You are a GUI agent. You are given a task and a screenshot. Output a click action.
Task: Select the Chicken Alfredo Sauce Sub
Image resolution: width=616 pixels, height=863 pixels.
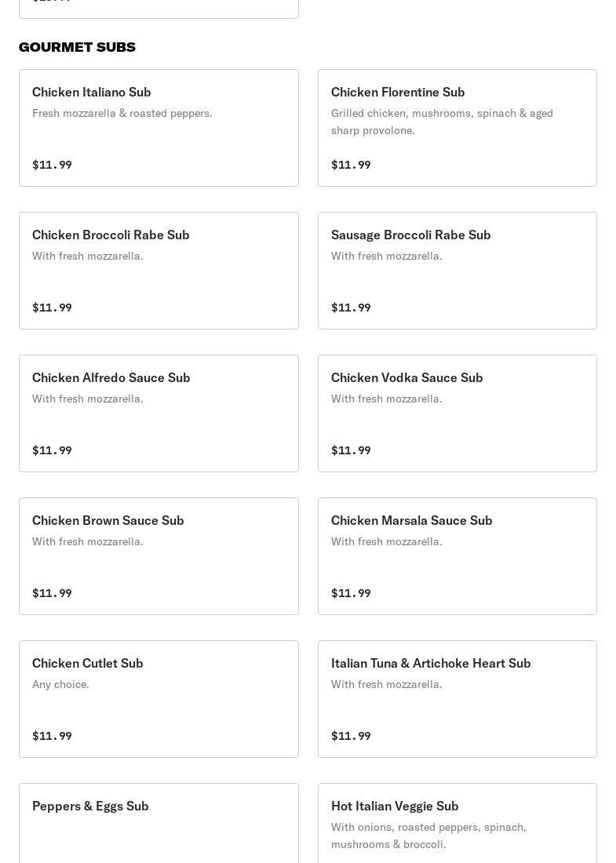coord(159,413)
